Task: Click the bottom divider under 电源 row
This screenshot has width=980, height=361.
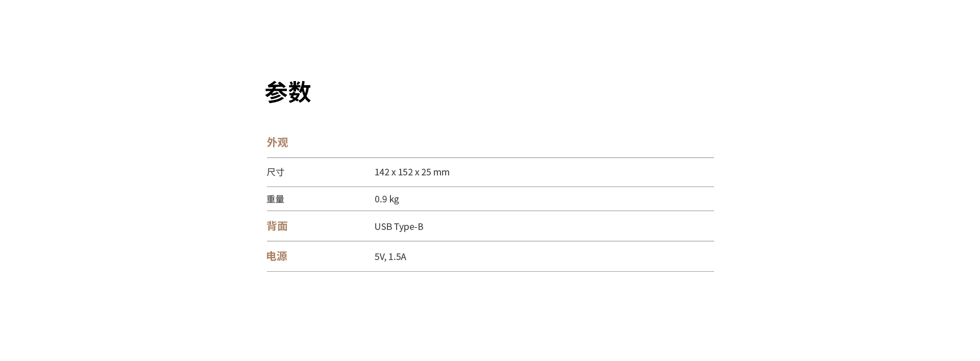Action: pyautogui.click(x=490, y=271)
